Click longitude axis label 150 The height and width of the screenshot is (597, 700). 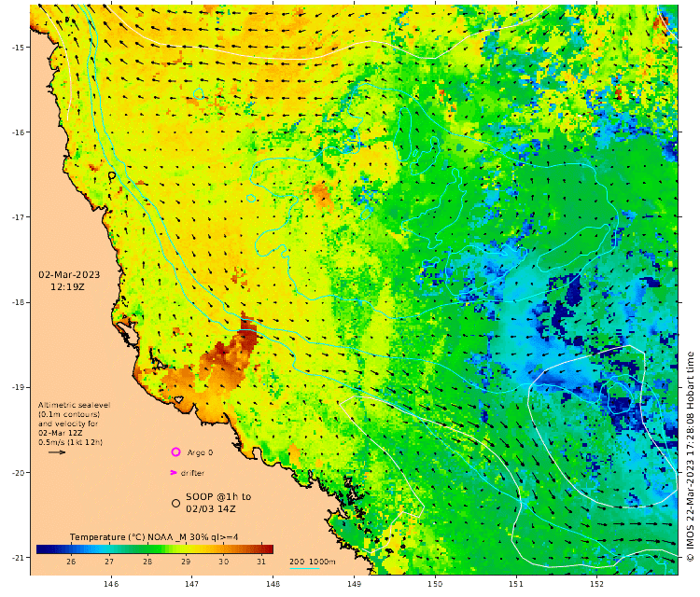435,584
